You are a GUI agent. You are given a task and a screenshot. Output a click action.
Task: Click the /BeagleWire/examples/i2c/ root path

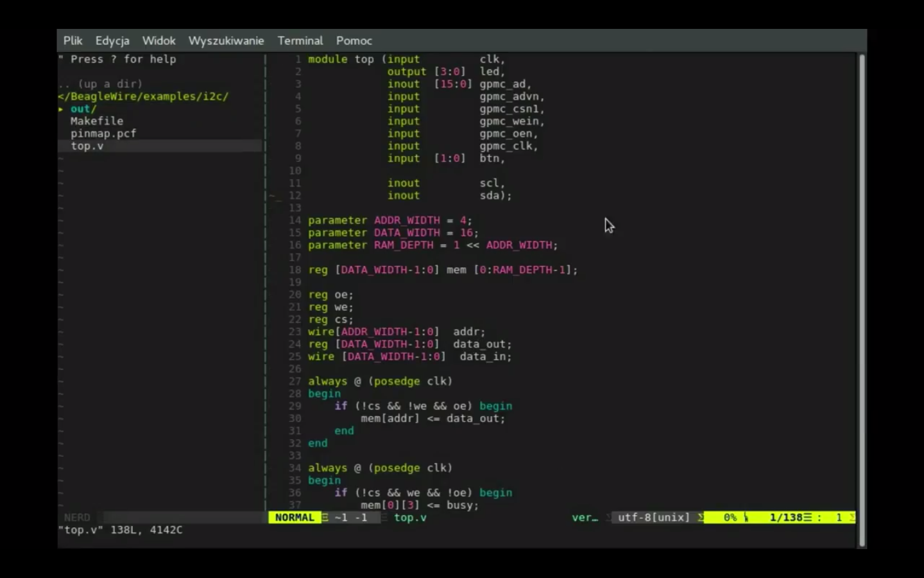click(144, 96)
